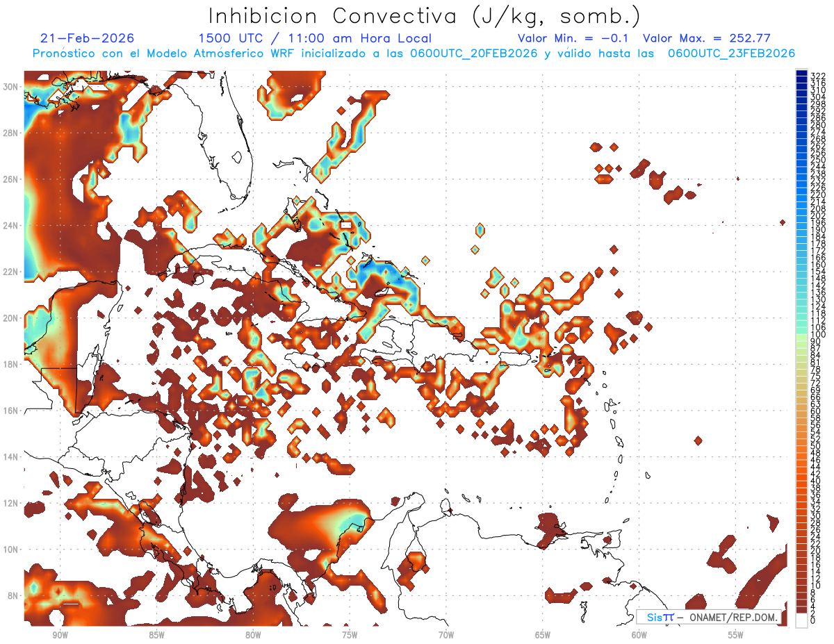The height and width of the screenshot is (644, 834).
Task: Click the "24N" latitude axis label
Action: (x=10, y=226)
